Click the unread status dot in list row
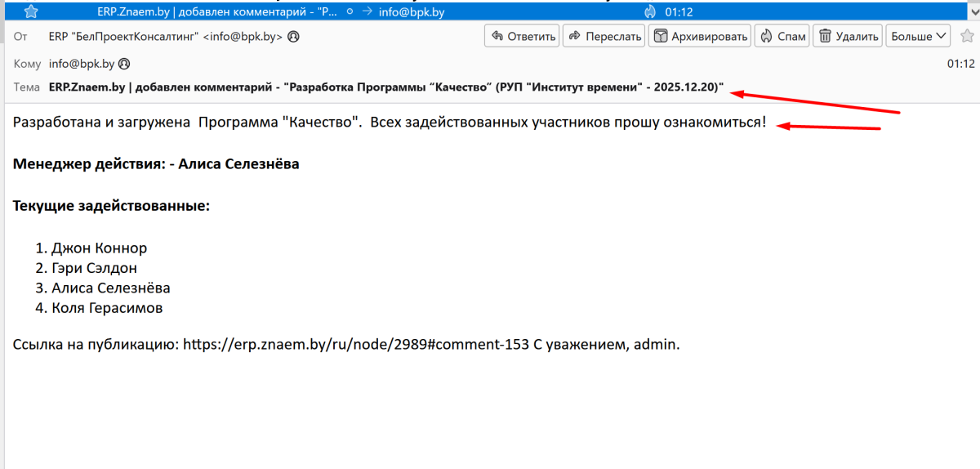The image size is (980, 469). (350, 11)
